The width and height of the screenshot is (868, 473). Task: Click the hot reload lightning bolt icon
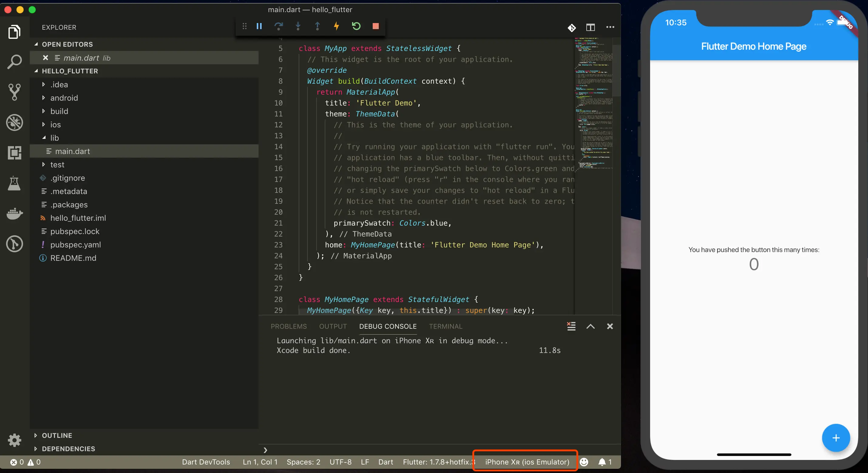point(336,26)
